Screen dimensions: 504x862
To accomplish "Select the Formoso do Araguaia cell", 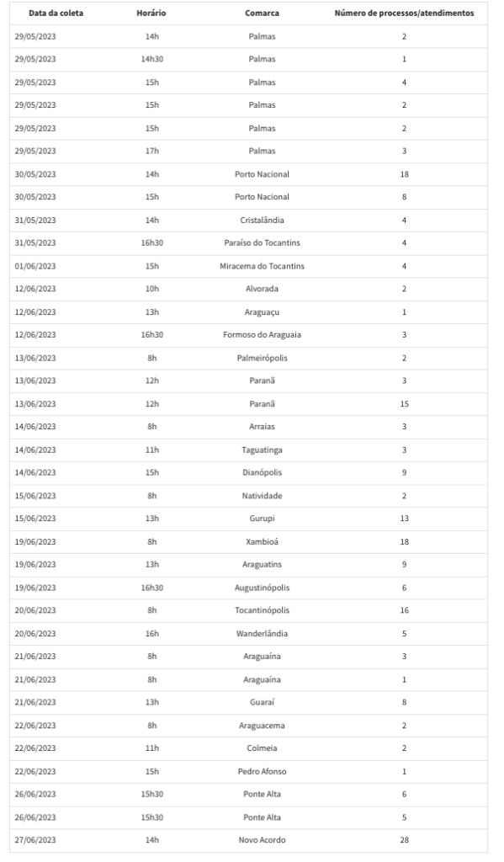I will click(x=263, y=335).
